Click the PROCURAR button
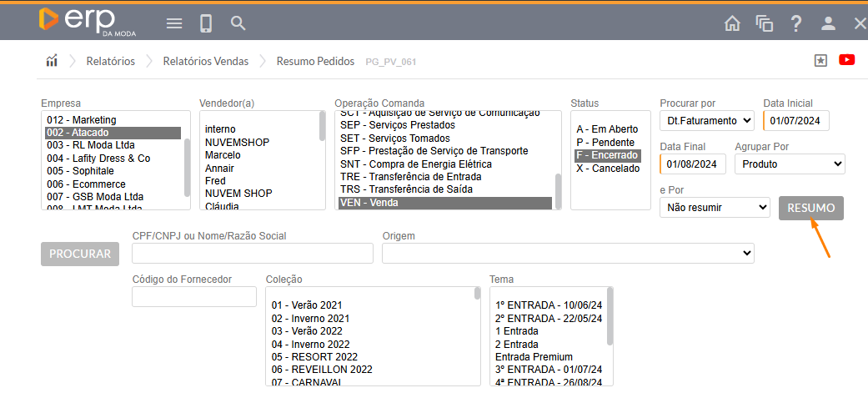868x393 pixels. point(79,254)
